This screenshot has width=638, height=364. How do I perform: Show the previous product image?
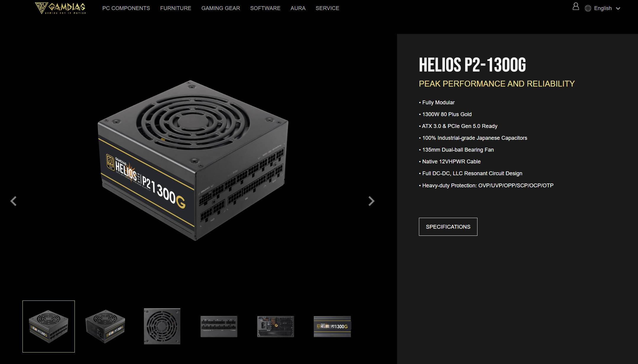pos(14,201)
